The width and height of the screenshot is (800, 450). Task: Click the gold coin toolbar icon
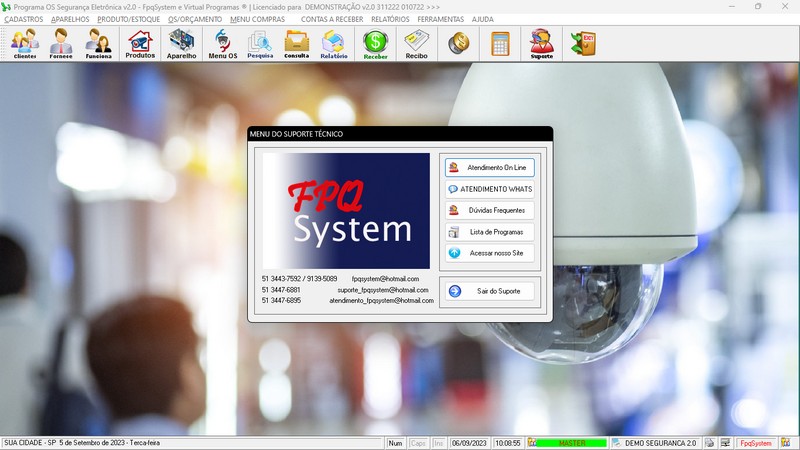(x=459, y=43)
